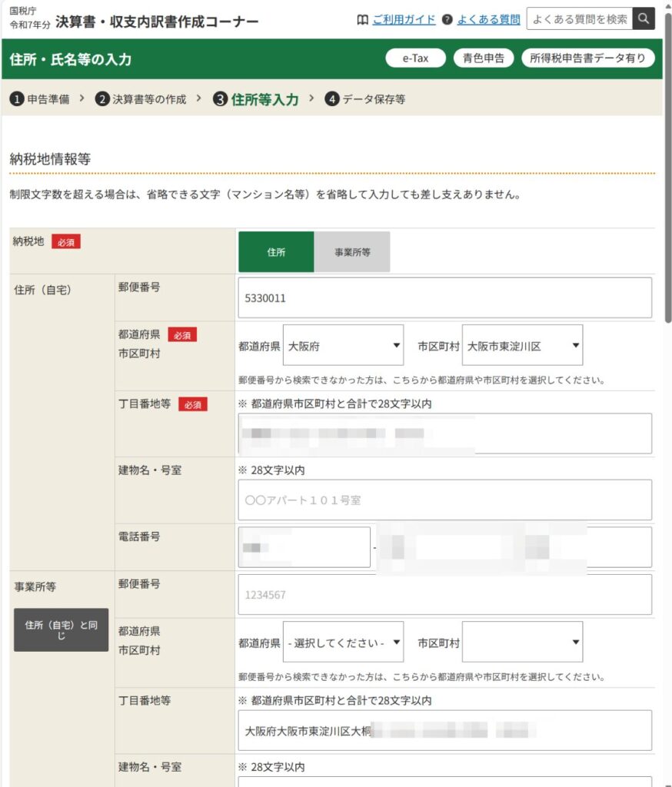Click the magnifying glass search icon
672x787 pixels.
pyautogui.click(x=644, y=19)
